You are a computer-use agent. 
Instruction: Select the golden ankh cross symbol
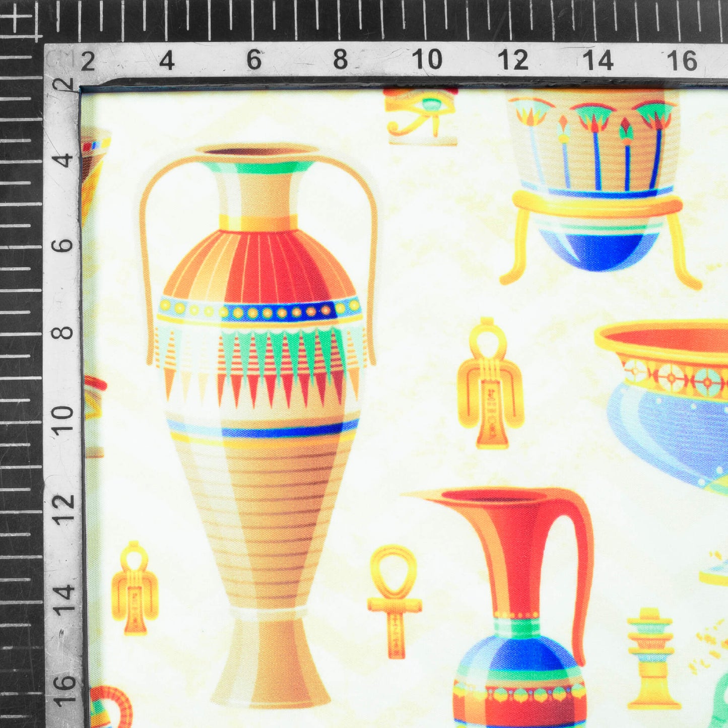coord(394,601)
